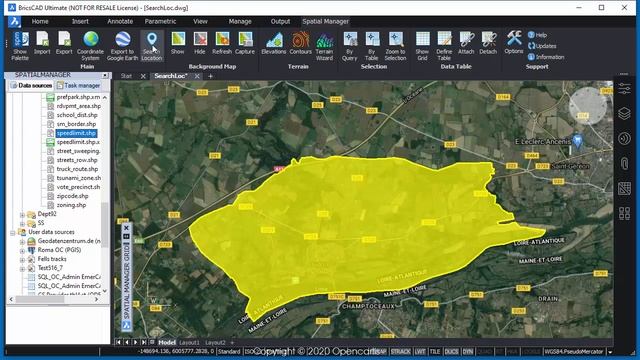Switch to the Annotate ribbon tab
The width and height of the screenshot is (640, 360).
[120, 21]
